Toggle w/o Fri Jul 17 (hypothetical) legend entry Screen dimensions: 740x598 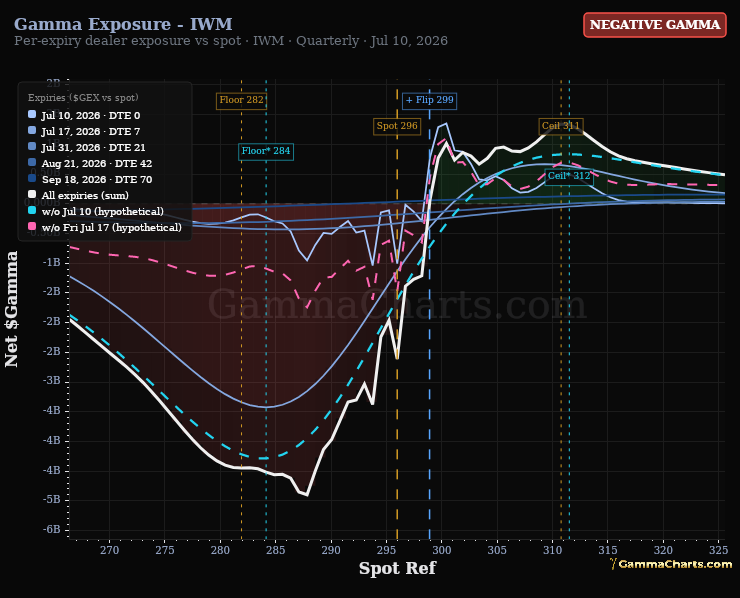(x=105, y=227)
